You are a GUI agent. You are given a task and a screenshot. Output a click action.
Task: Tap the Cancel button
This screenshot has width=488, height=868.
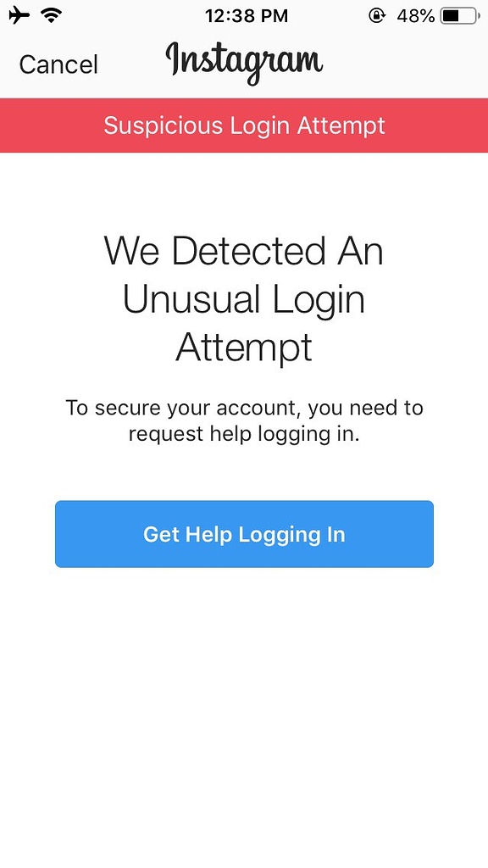(58, 64)
